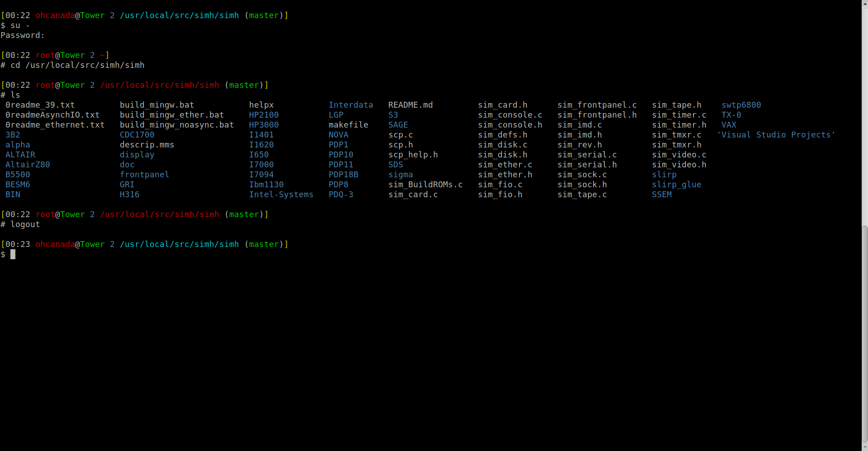Click 0readme_ethernet.txt file name

[55, 125]
